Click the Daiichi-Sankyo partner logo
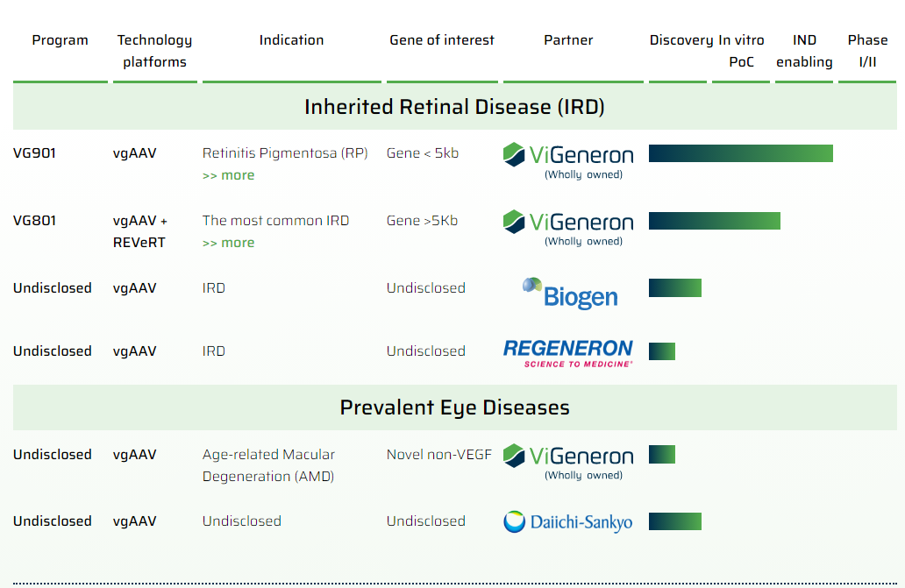 pos(567,522)
